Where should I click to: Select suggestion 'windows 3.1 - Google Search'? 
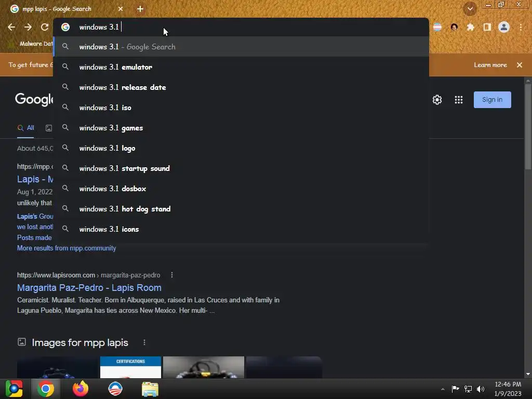click(x=241, y=47)
